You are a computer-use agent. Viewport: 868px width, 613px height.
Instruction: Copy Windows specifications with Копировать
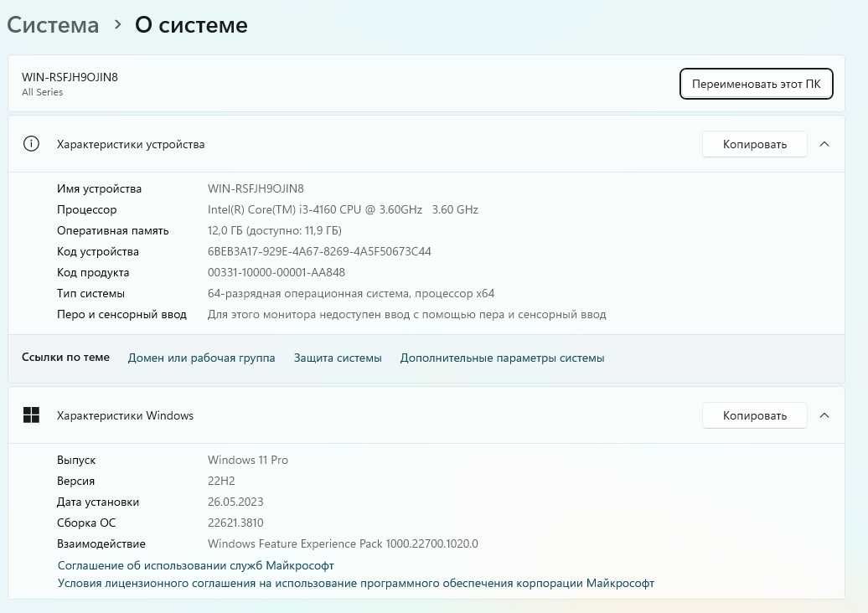pyautogui.click(x=755, y=415)
